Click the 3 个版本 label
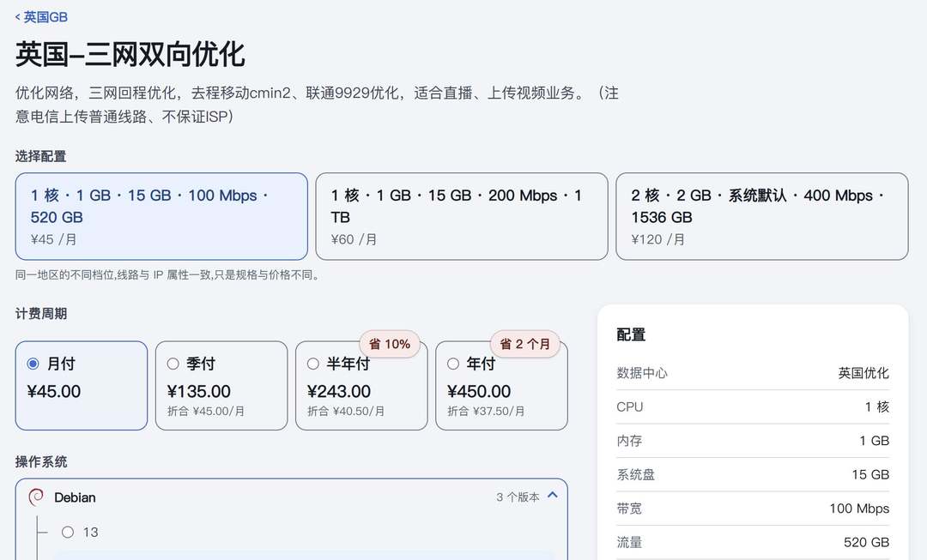 (x=518, y=497)
